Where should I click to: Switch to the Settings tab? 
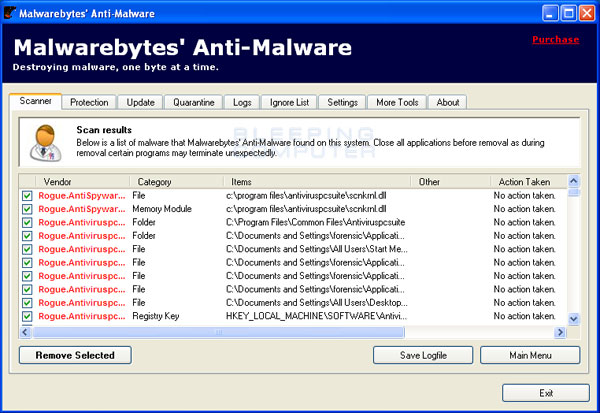coord(342,103)
